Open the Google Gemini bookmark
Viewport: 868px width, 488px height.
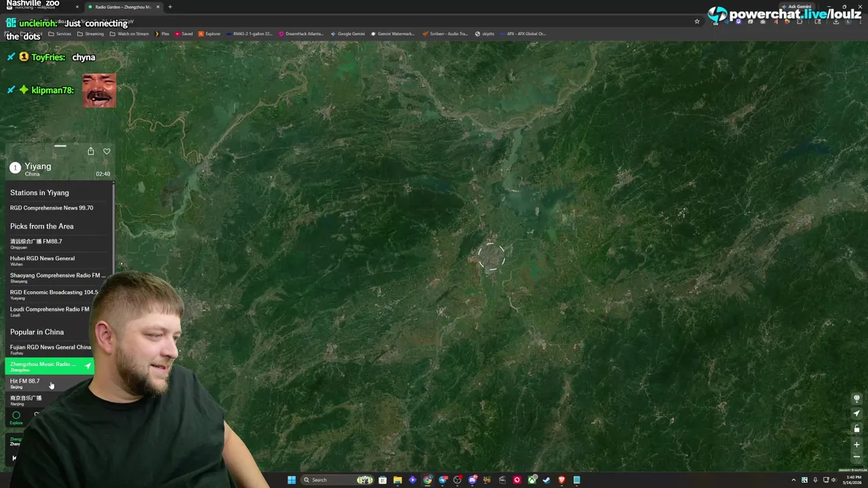pyautogui.click(x=348, y=34)
